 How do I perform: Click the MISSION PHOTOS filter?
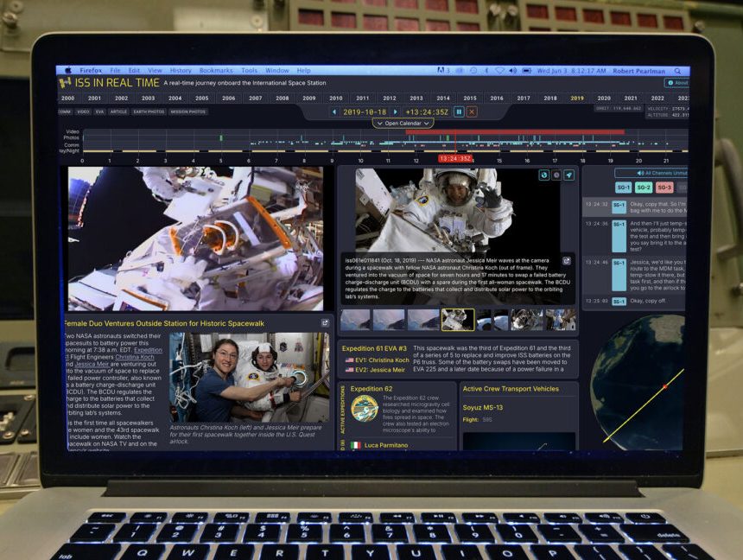click(x=188, y=112)
